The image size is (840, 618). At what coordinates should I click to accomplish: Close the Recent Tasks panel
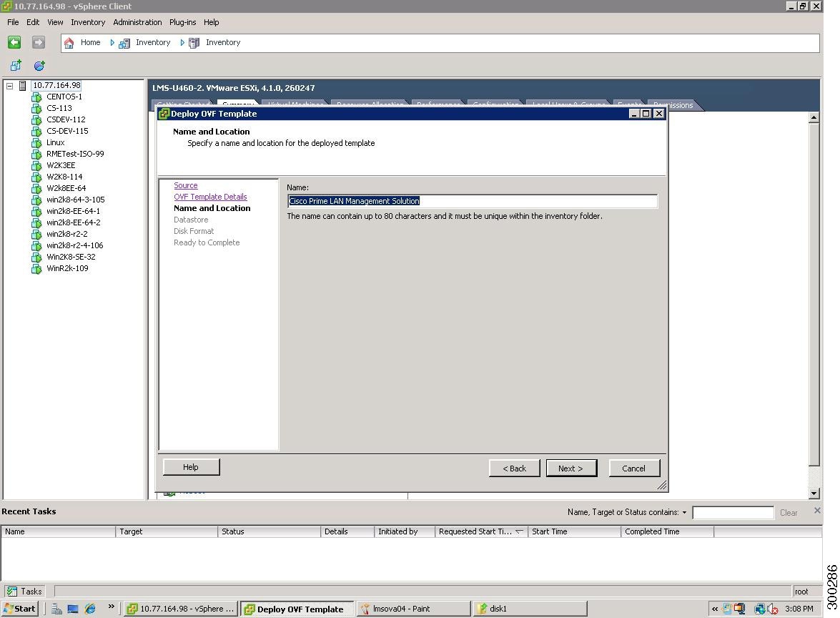click(x=817, y=510)
